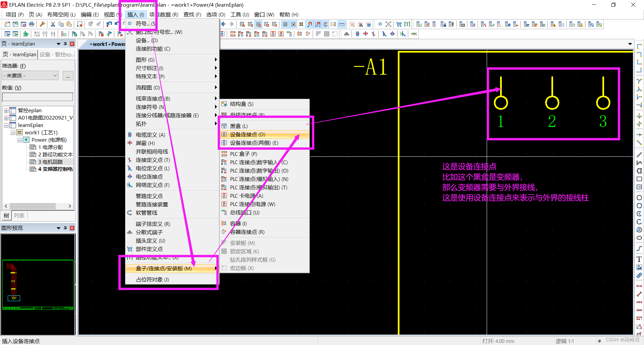Collapse the learnEplan project tree node
Screen dimensions: 644x345
coord(6,125)
